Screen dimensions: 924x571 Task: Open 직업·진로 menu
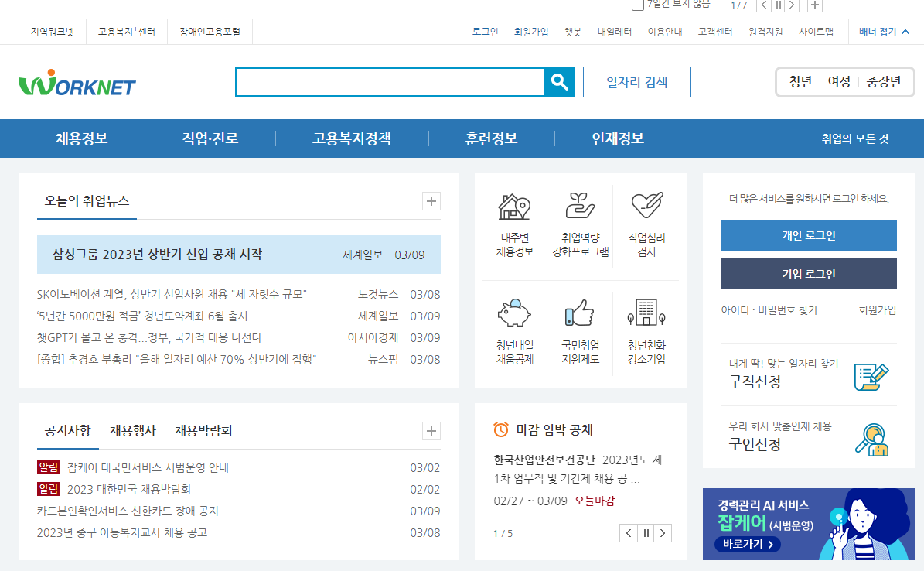pyautogui.click(x=210, y=138)
